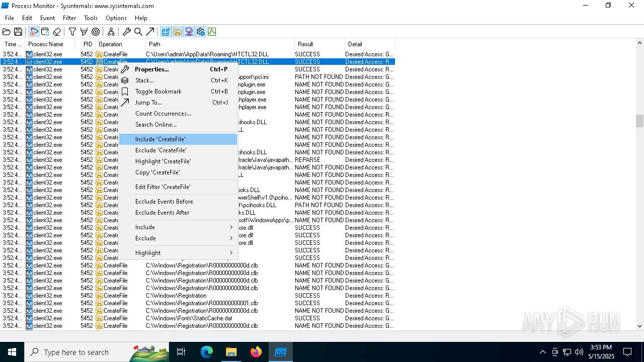The image size is (644, 362).
Task: Open the Event menu
Action: click(x=48, y=18)
